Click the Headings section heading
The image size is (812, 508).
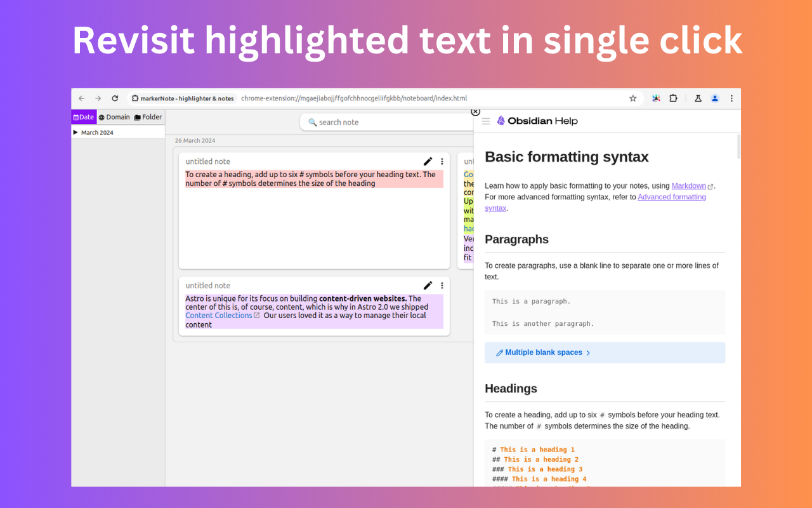point(511,389)
